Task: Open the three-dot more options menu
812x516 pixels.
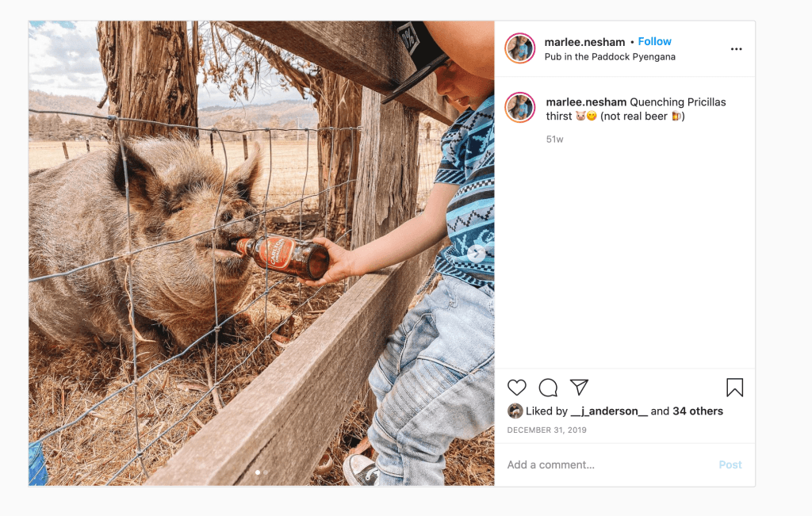Action: point(736,49)
